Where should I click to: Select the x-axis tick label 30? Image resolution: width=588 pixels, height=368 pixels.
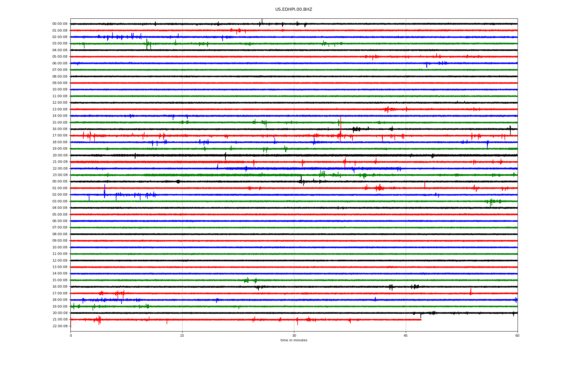point(294,335)
